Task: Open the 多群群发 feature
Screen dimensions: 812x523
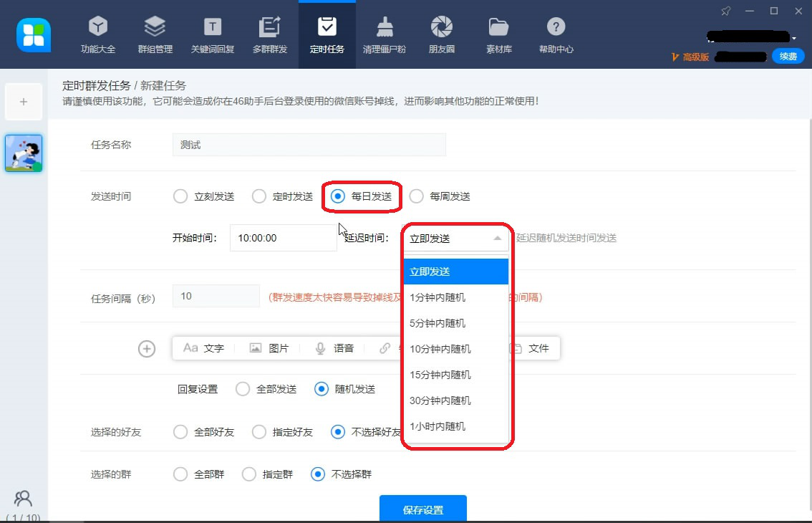Action: [x=269, y=34]
